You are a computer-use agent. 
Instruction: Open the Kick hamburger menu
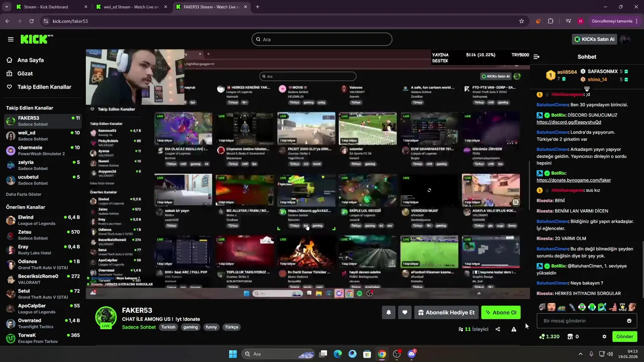pos(11,39)
